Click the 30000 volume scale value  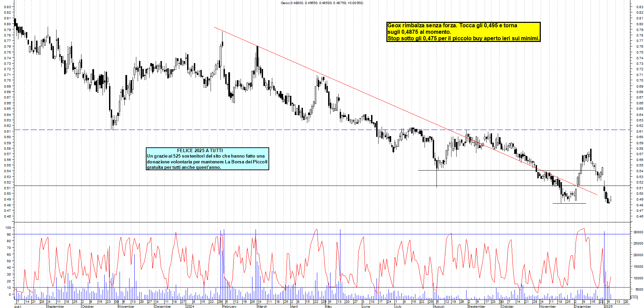point(638,232)
